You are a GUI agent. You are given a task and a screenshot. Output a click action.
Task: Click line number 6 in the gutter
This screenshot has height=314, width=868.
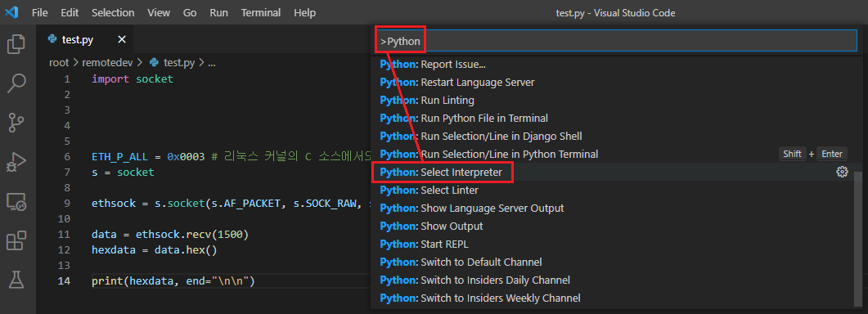click(x=67, y=157)
